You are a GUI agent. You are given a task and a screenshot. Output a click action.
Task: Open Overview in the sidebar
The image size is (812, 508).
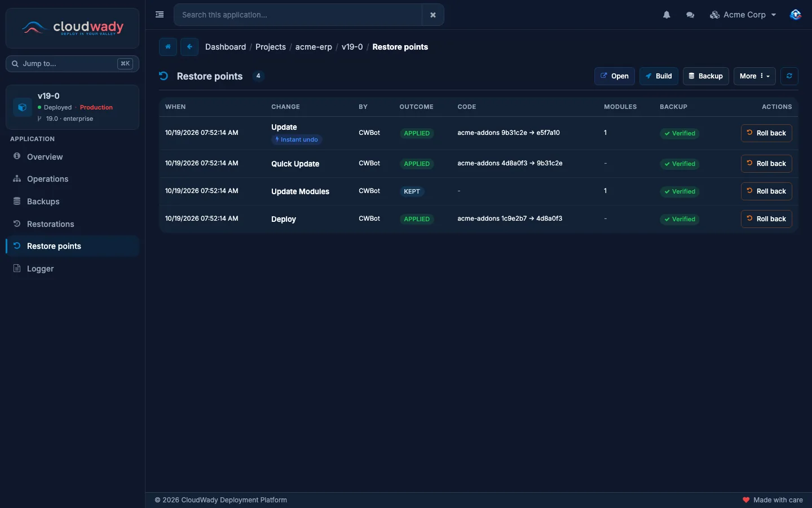pyautogui.click(x=72, y=157)
